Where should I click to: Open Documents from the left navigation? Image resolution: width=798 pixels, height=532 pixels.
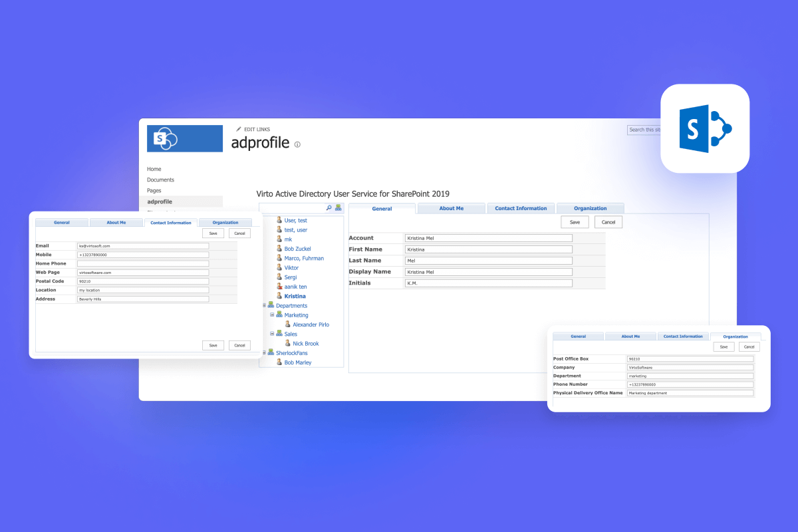pos(160,179)
